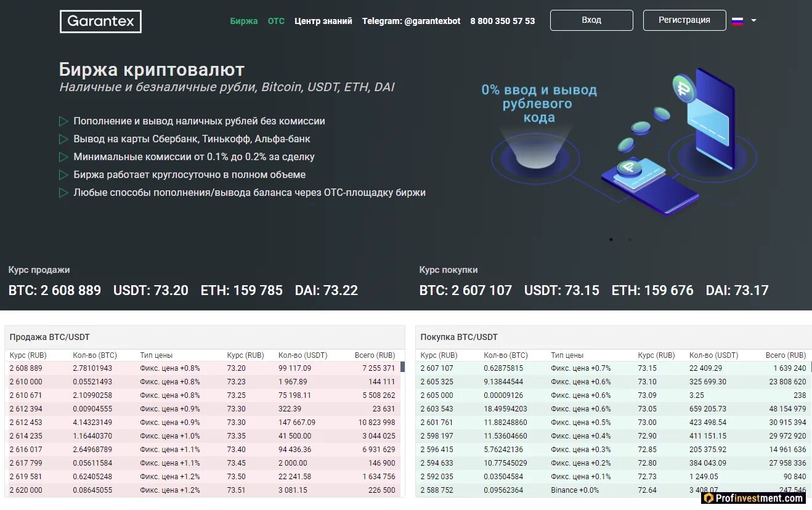812x510 pixels.
Task: Open Telegram @garantexbot link
Action: [x=412, y=21]
